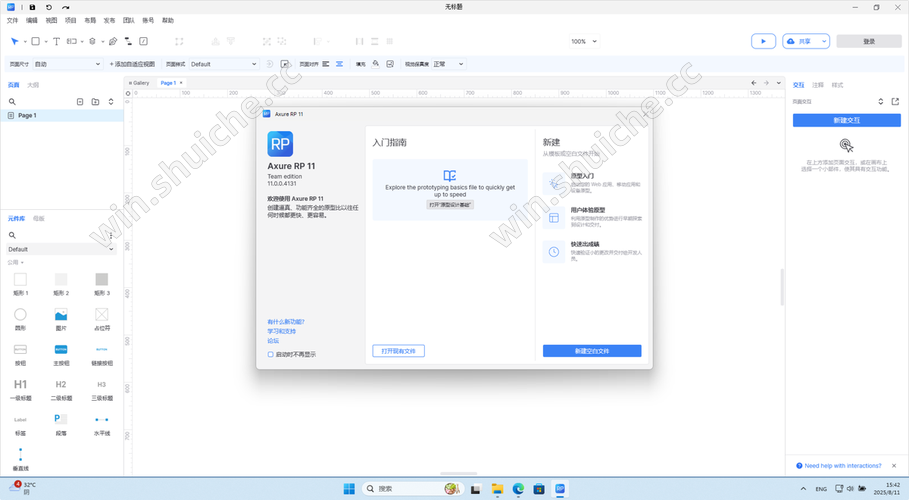Click the Rectangle 1 (矩形 1) widget

(x=20, y=284)
